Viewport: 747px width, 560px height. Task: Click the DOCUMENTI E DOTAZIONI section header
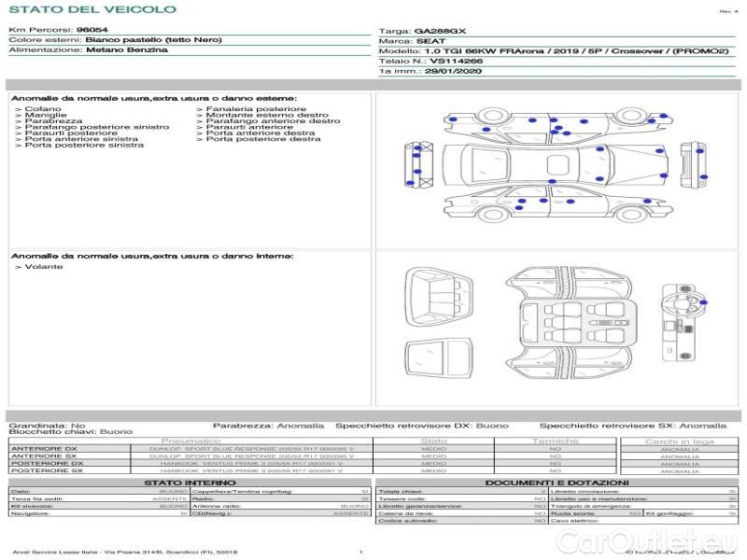click(x=557, y=483)
